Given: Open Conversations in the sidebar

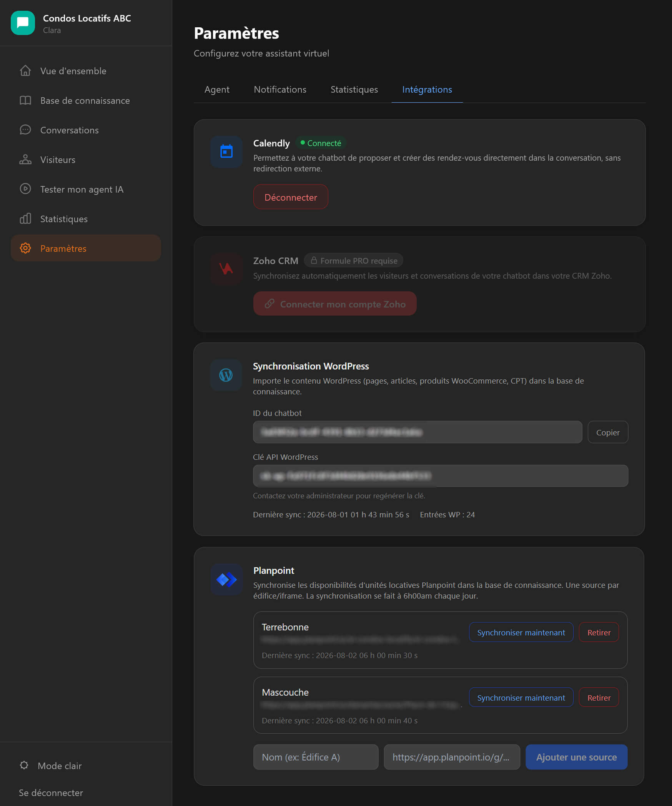Looking at the screenshot, I should click(x=86, y=130).
